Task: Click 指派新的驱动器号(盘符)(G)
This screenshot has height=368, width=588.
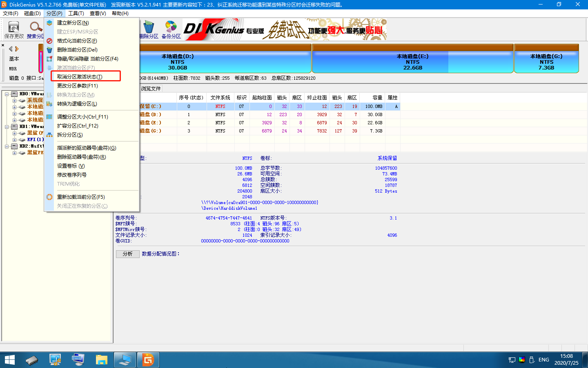Action: coord(87,148)
